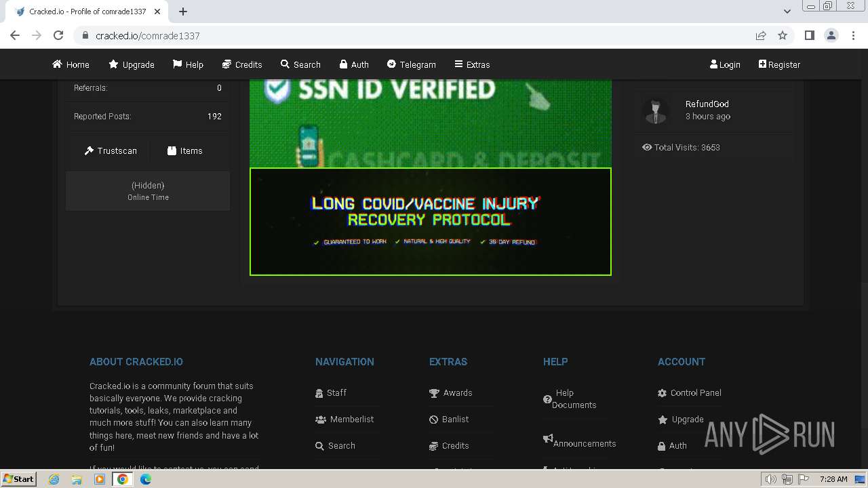
Task: Expand the Extras menu
Action: (472, 64)
